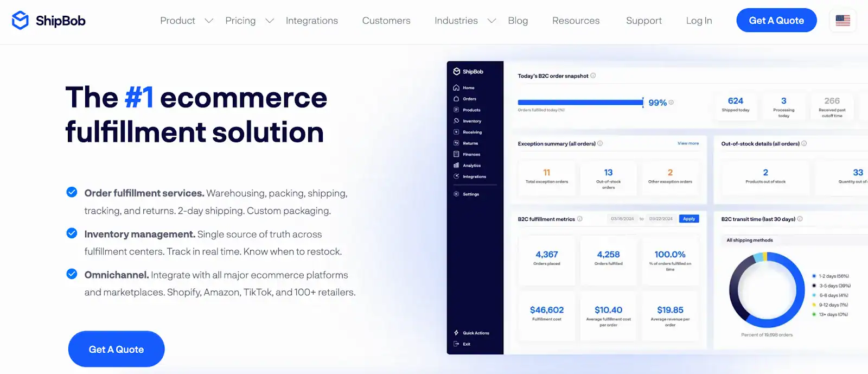Open the Industries menu item

click(456, 21)
